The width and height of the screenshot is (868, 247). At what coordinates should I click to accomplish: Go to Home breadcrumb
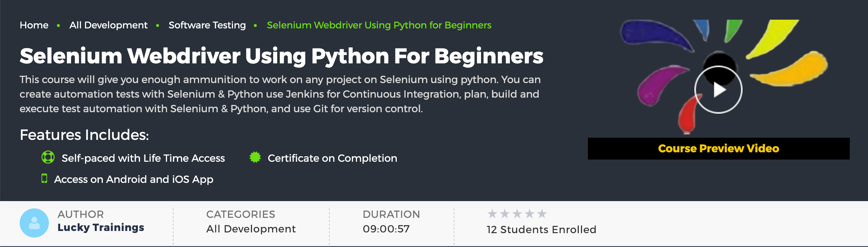34,25
